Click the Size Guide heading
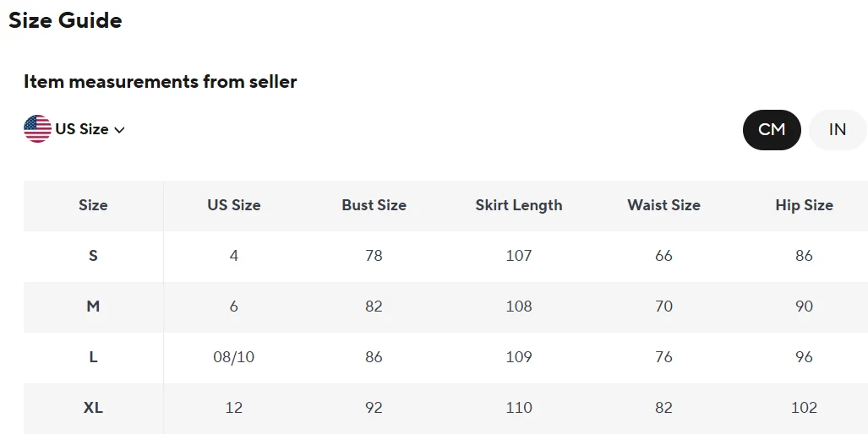Viewport: 868px width, 434px height. [x=65, y=20]
